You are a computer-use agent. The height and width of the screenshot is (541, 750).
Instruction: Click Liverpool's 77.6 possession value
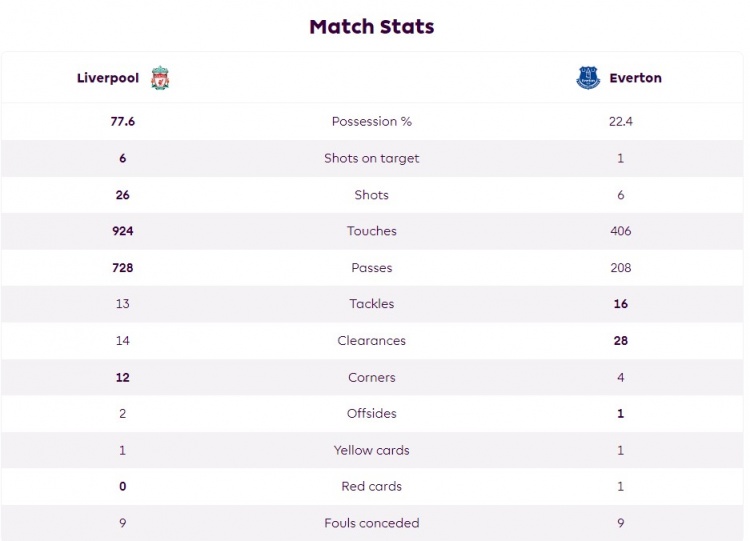122,121
